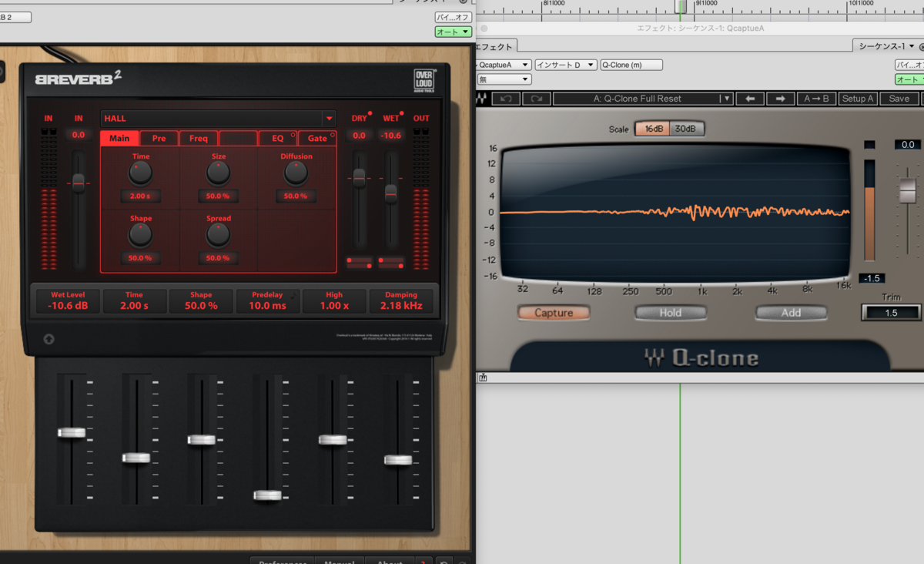Viewport: 924px width, 564px height.
Task: Click the Q-Clone (m) plugin name button
Action: point(631,65)
